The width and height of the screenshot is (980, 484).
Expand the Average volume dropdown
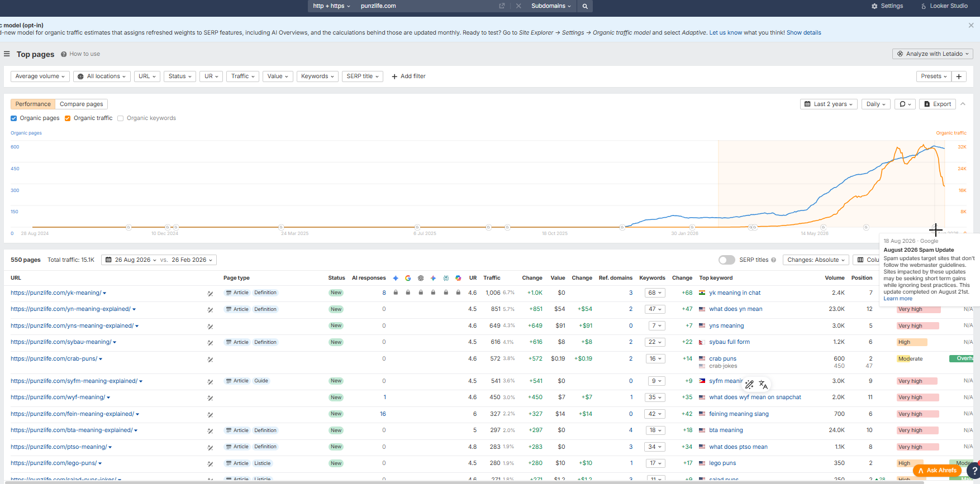click(40, 76)
